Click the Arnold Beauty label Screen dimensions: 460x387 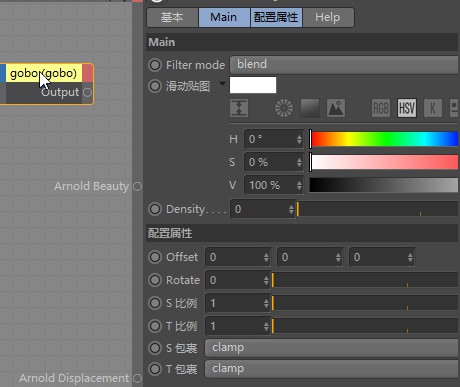tap(91, 186)
